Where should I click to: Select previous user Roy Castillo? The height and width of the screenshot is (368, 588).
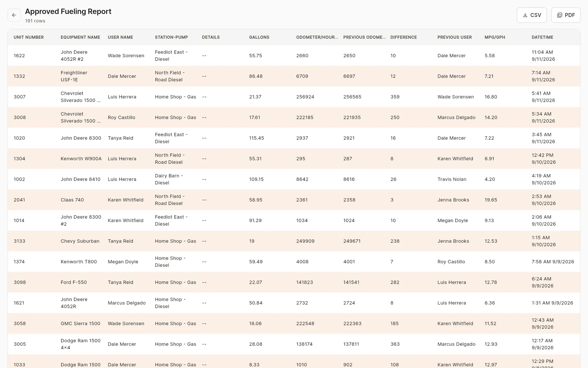[451, 262]
